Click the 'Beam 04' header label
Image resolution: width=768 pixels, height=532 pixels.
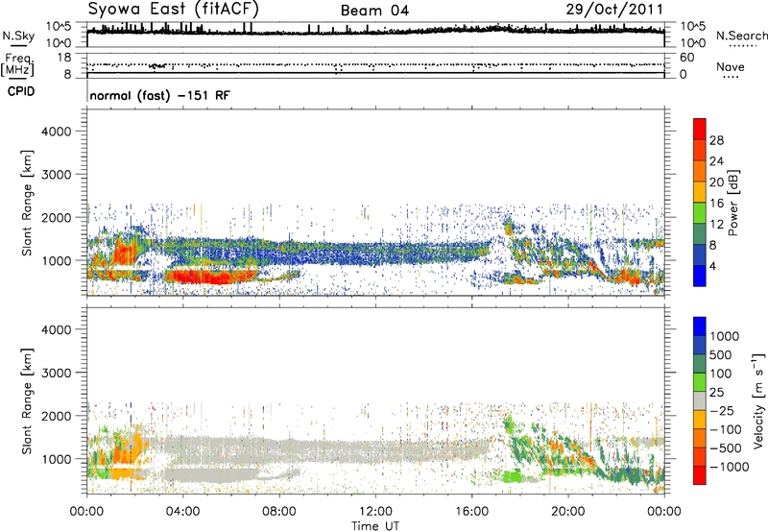coord(374,11)
